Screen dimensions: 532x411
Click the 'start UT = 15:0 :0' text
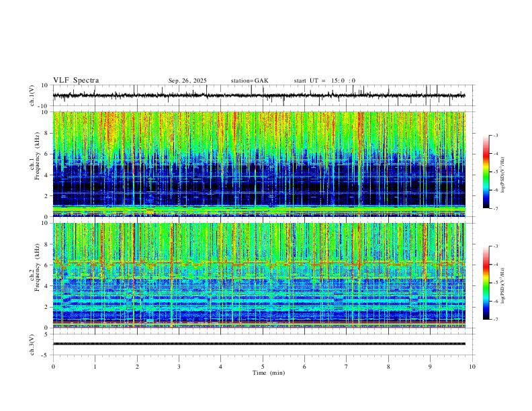click(324, 81)
